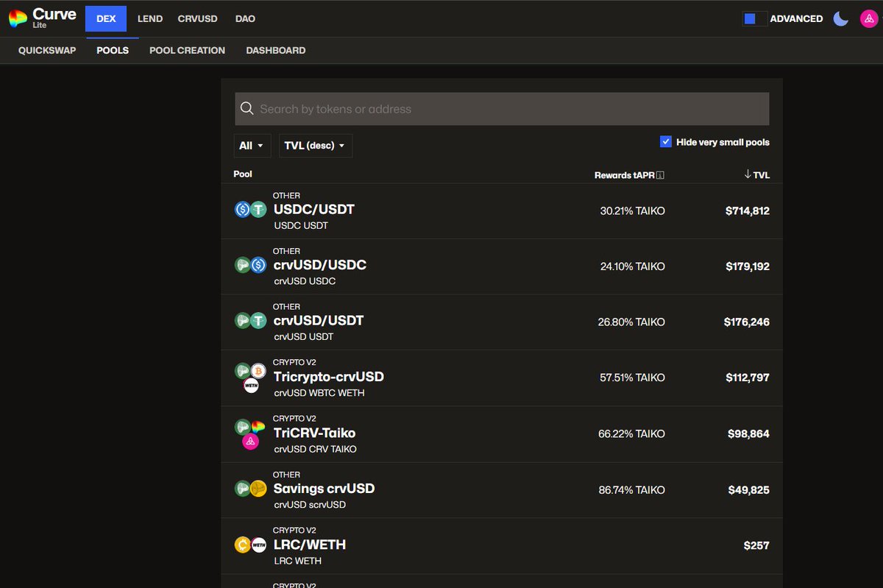Click USDC icon in crvUSD/USDC row
Viewport: 883px width, 588px height.
258,265
